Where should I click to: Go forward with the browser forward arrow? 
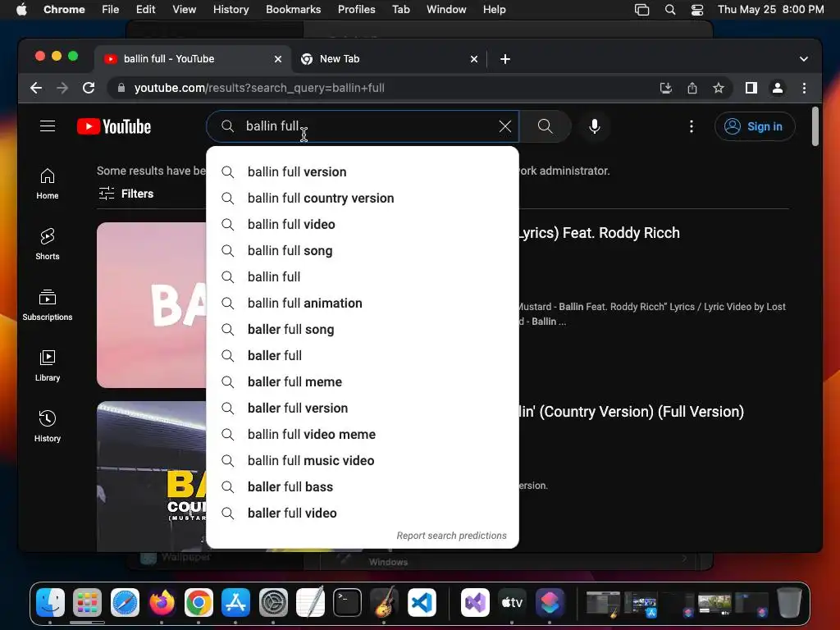pyautogui.click(x=62, y=88)
